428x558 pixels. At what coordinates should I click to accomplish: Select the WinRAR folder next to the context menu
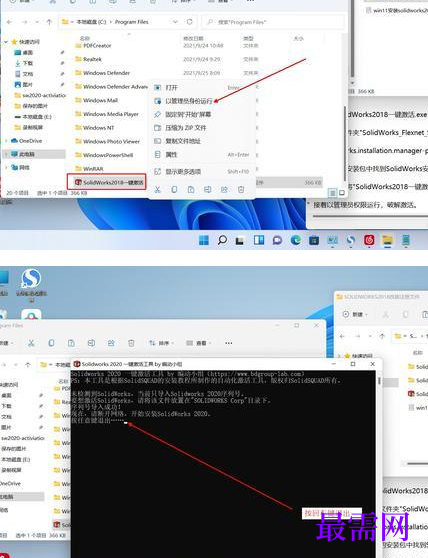coord(93,169)
